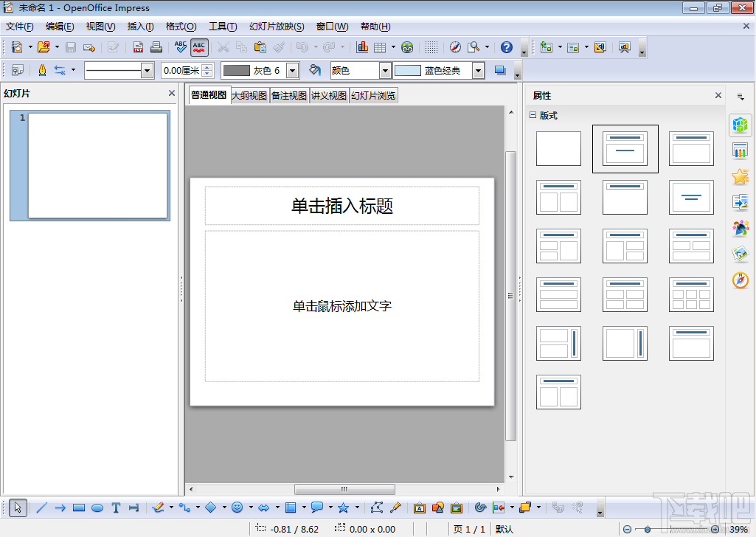Close the 幻灯片 panel
This screenshot has width=756, height=537.
[172, 93]
